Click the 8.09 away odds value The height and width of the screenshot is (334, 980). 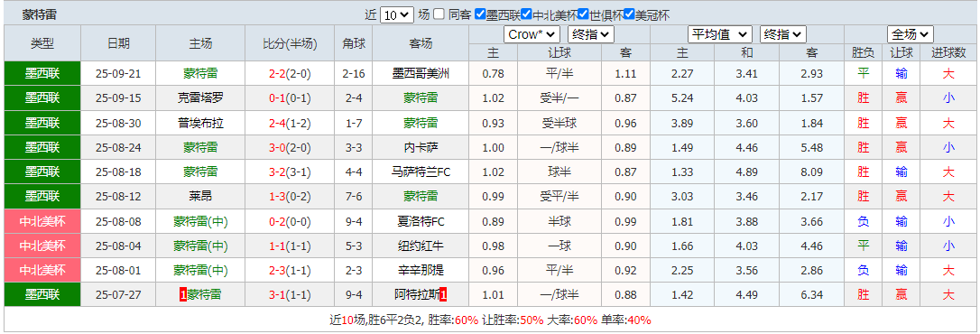[x=811, y=172]
